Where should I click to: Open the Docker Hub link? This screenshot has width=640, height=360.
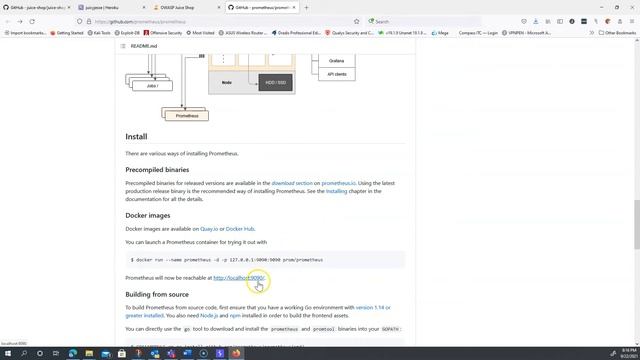240,229
